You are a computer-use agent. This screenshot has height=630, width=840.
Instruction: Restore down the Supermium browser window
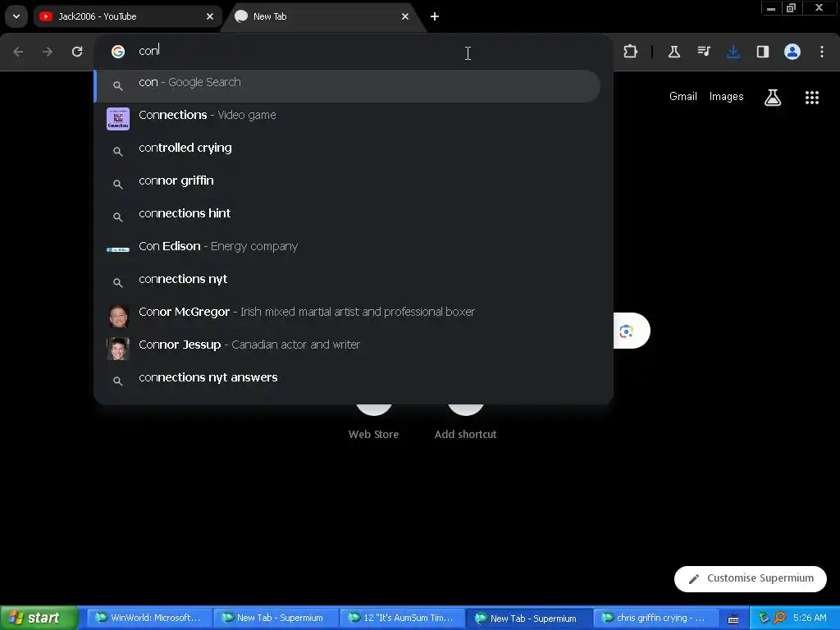tap(791, 8)
